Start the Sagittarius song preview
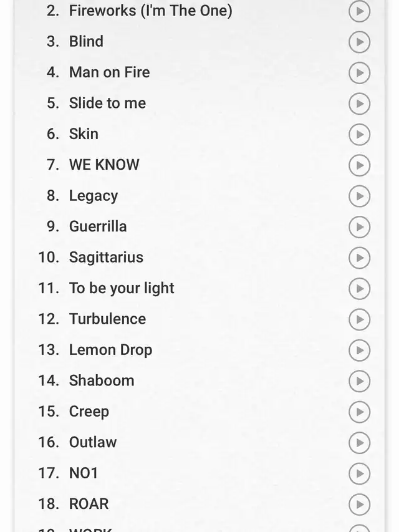Image resolution: width=399 pixels, height=532 pixels. [x=359, y=258]
